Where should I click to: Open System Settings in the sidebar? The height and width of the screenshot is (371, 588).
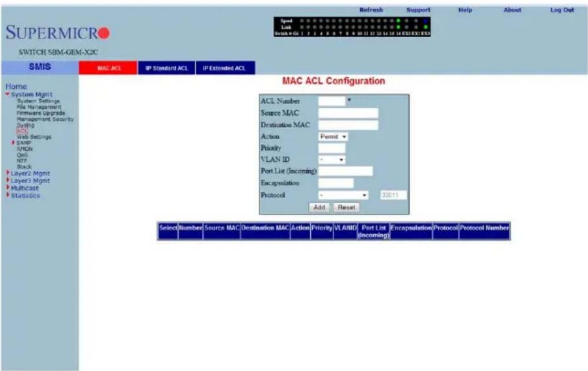click(x=38, y=101)
